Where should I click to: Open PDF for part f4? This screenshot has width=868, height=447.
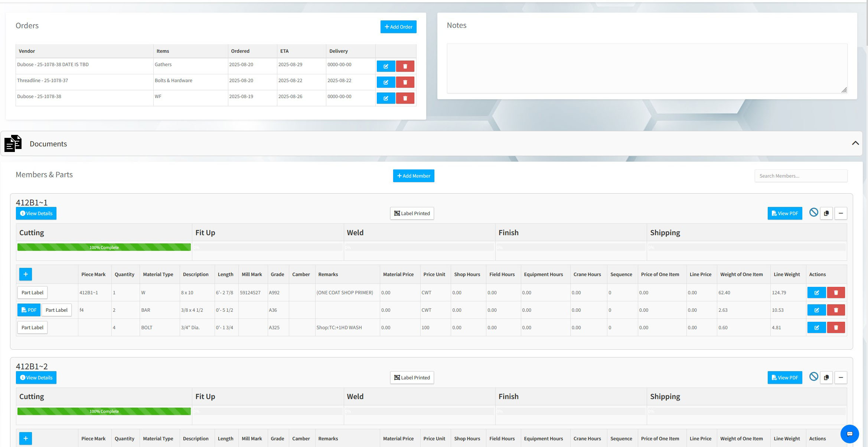click(x=29, y=310)
